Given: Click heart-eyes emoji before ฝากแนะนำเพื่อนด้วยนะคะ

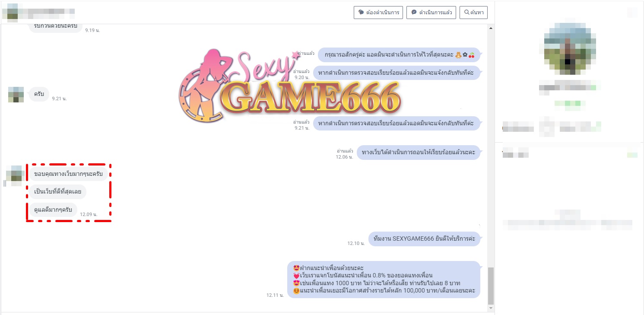Looking at the screenshot, I should 296,268.
